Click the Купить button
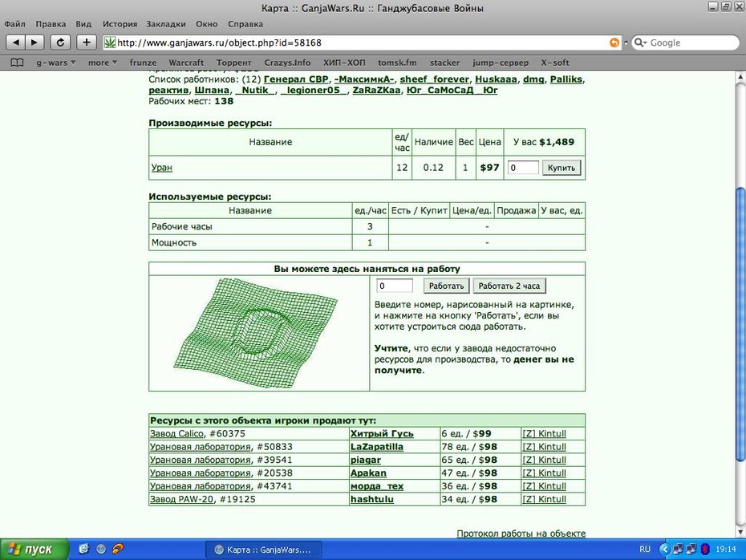746x560 pixels. 562,168
